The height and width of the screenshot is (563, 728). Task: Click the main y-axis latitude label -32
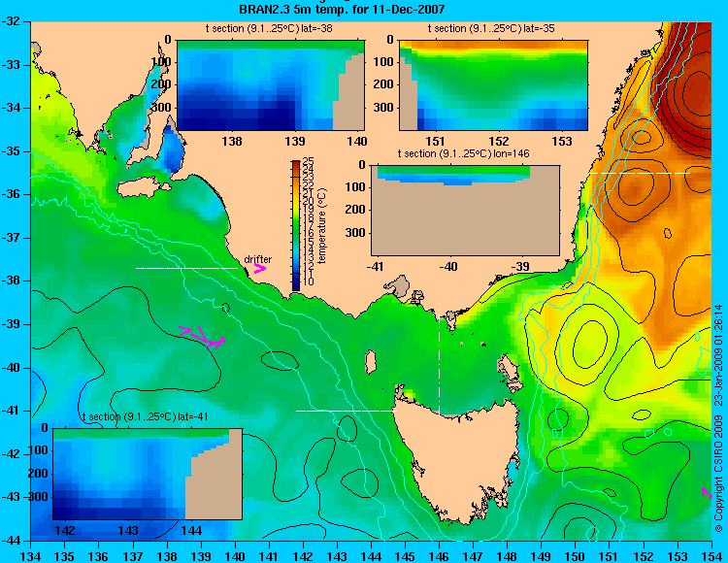click(x=13, y=21)
